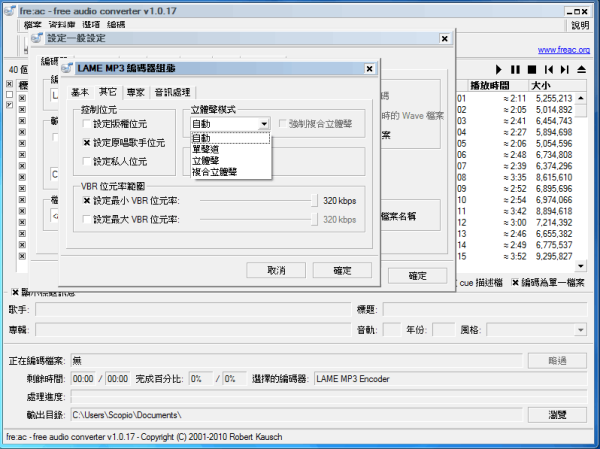This screenshot has width=600, height=449.
Task: Close the 設定一般設定 window
Action: 445,39
